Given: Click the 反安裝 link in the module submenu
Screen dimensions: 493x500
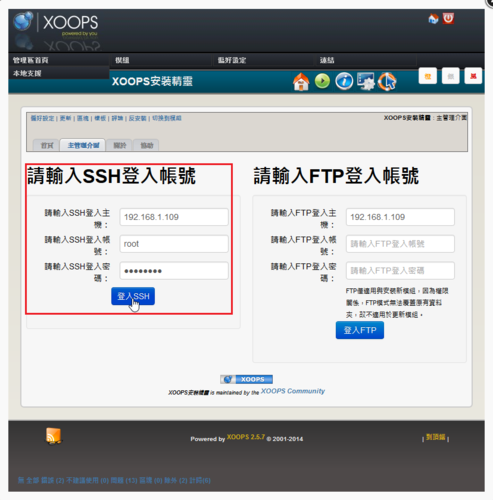Looking at the screenshot, I should (137, 118).
